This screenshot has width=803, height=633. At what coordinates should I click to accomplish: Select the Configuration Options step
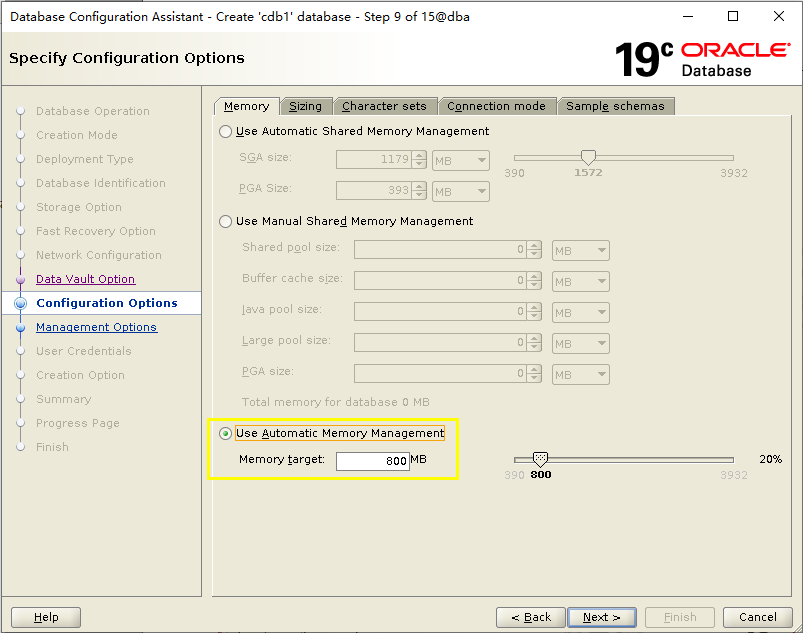click(107, 303)
